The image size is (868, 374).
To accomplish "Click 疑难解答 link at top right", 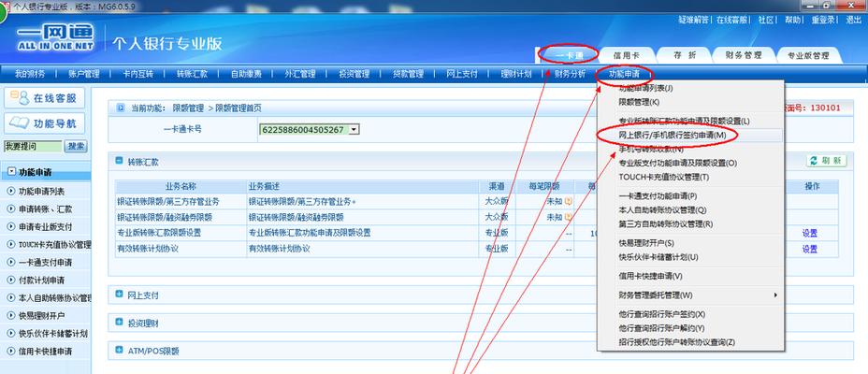I will pos(694,20).
